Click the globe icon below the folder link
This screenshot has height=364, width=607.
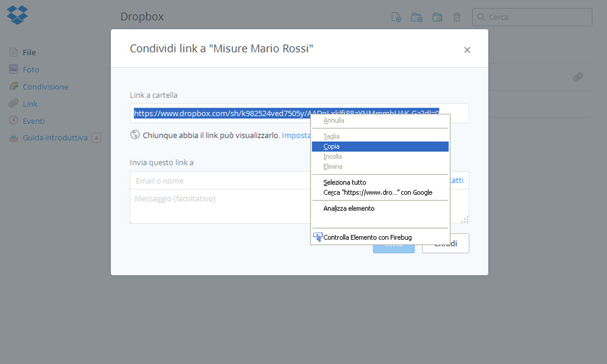click(x=135, y=135)
